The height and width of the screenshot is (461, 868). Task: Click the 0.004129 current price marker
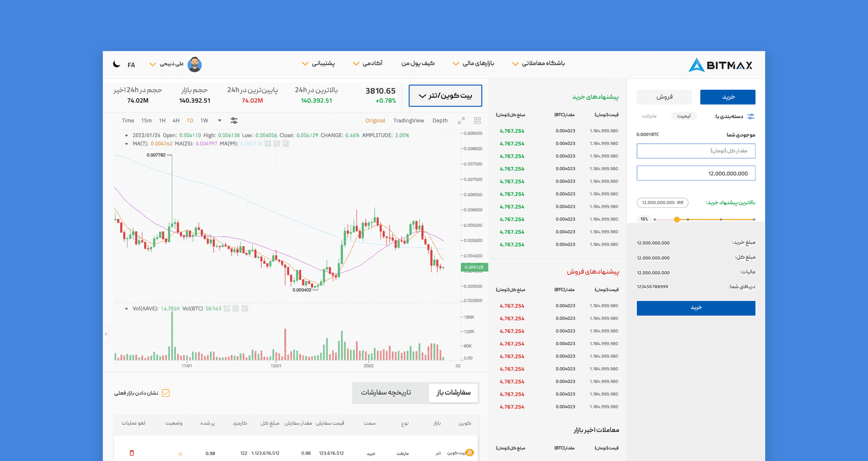coord(474,267)
